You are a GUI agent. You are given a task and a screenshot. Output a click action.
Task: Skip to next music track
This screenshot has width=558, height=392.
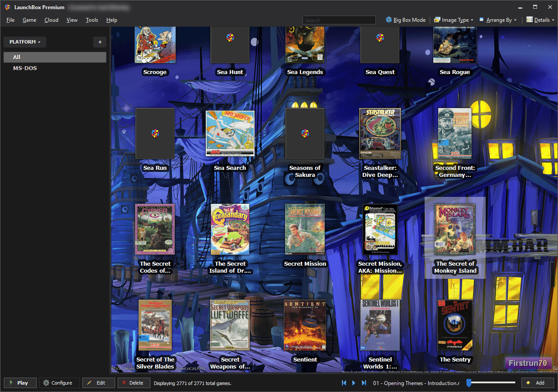[364, 383]
